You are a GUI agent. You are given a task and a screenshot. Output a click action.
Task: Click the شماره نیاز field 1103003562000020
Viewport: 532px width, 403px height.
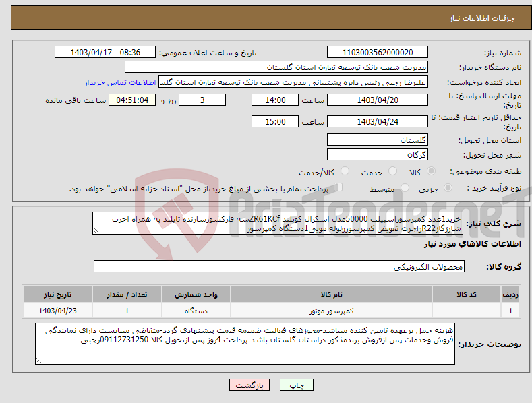(378, 53)
